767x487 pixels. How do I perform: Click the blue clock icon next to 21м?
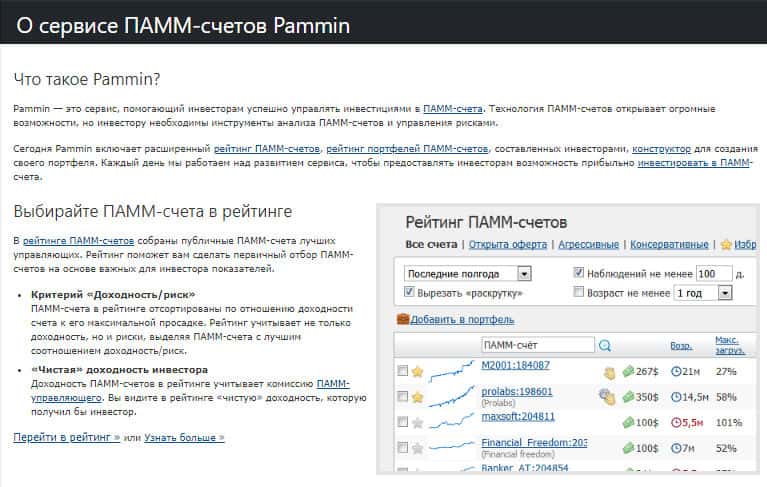click(676, 372)
